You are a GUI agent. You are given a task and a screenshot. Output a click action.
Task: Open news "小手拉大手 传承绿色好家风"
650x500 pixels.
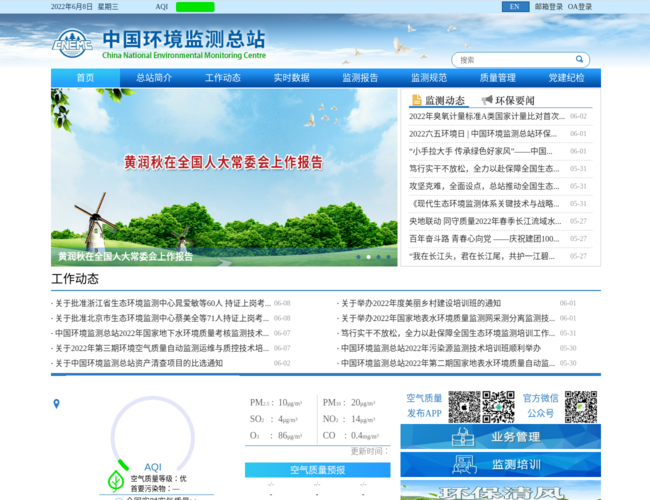pos(480,151)
